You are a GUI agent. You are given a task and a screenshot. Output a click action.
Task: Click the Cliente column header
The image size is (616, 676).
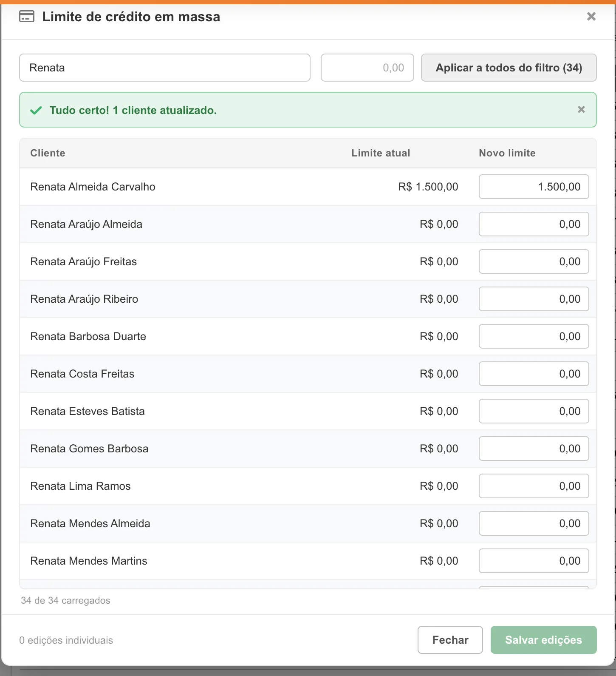(x=48, y=153)
